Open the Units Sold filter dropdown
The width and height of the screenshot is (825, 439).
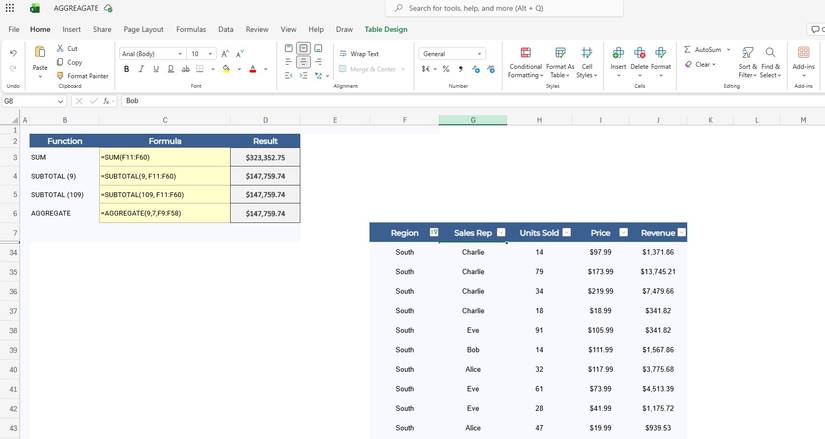567,232
